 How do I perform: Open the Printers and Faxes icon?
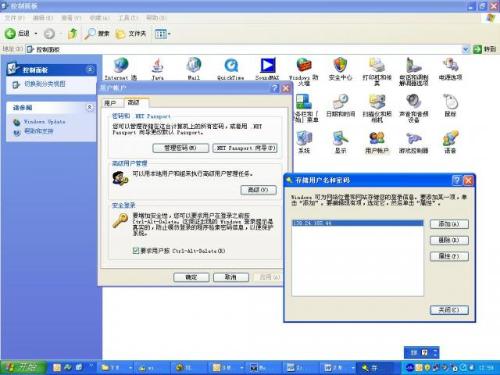coord(377,71)
